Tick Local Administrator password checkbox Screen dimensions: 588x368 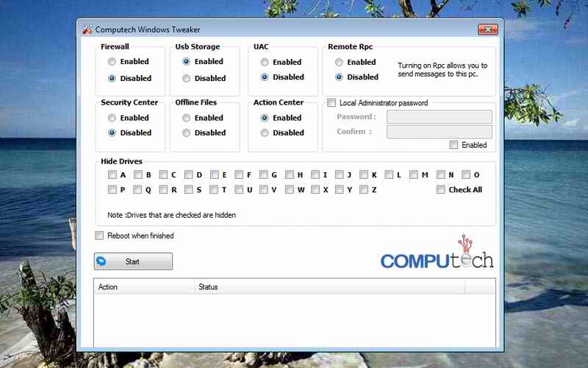pos(331,103)
